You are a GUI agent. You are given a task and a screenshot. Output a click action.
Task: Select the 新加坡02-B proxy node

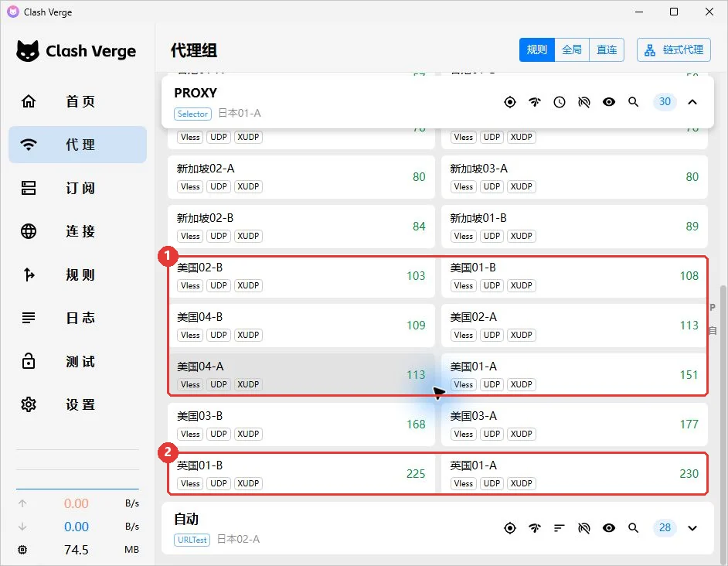click(301, 227)
